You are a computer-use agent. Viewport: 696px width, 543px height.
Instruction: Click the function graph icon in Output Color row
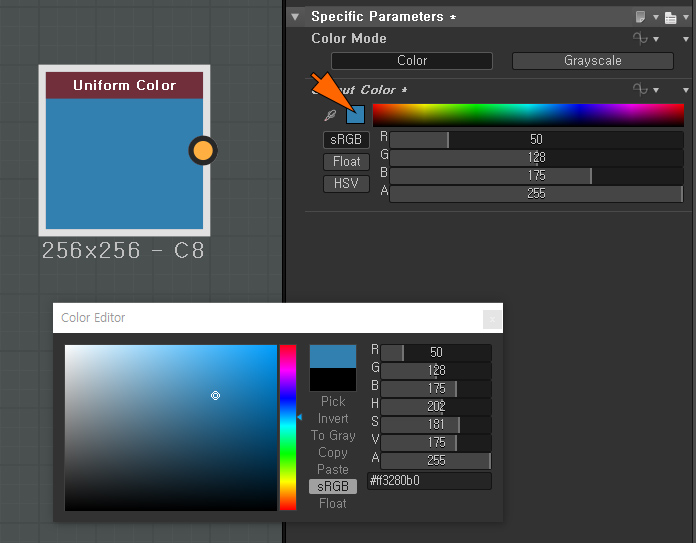tap(640, 89)
